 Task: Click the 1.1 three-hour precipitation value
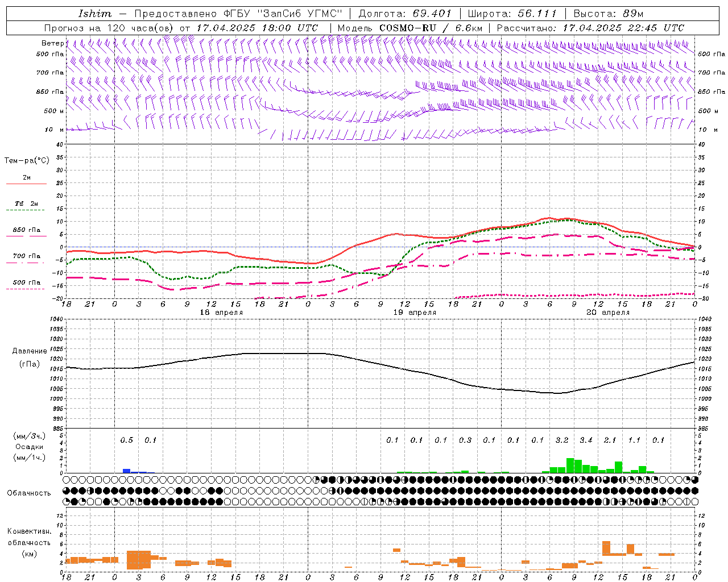634,440
